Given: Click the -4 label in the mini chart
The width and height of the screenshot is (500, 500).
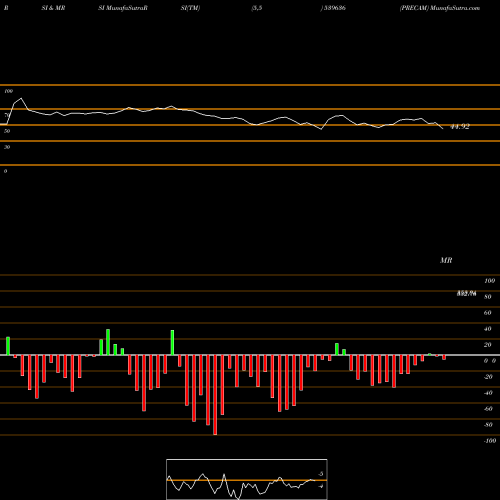Looking at the screenshot, I should pyautogui.click(x=321, y=486).
